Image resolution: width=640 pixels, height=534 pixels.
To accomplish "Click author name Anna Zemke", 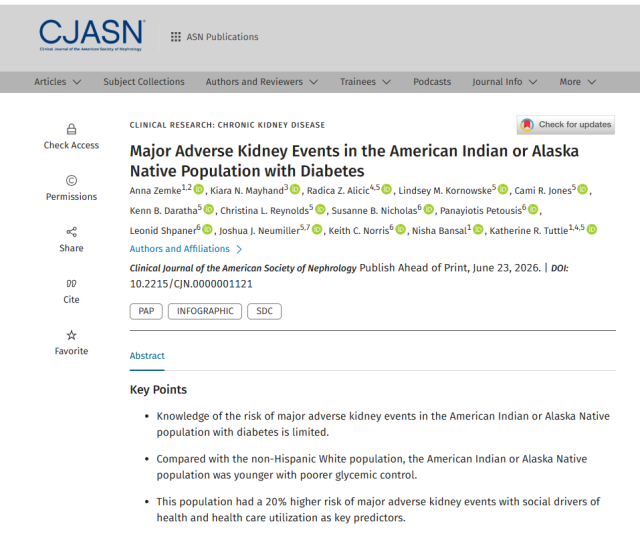I will click(x=155, y=191).
